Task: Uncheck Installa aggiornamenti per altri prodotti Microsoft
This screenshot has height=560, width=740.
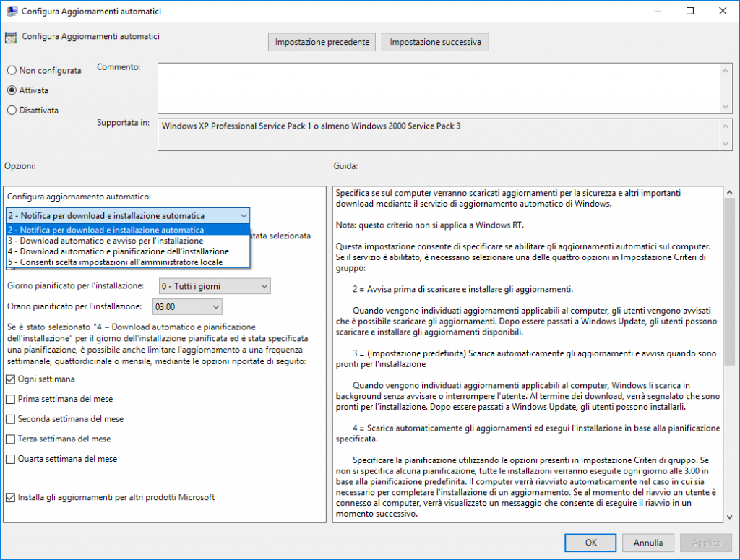Action: click(x=11, y=497)
